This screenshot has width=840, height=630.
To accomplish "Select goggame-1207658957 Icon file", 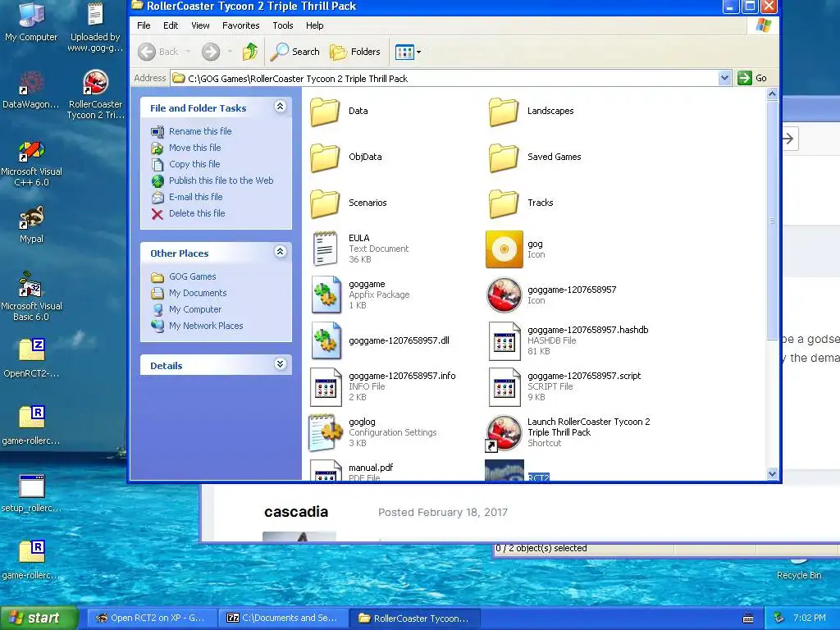I will pos(551,294).
